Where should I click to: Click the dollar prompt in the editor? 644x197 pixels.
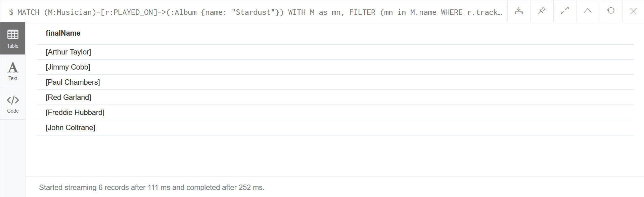(11, 12)
